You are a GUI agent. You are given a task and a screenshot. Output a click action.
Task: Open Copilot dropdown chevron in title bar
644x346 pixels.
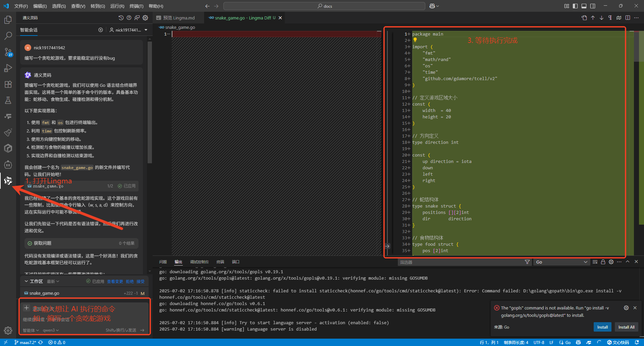[x=437, y=6]
